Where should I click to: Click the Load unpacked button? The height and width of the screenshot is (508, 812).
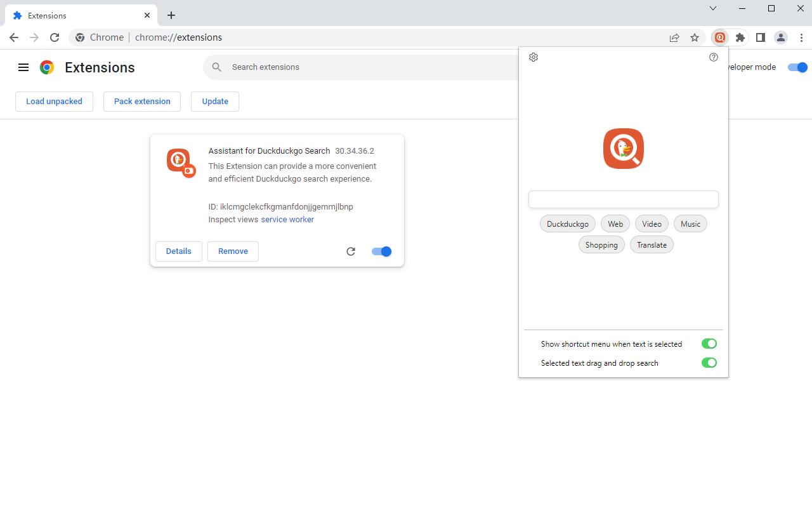point(54,102)
